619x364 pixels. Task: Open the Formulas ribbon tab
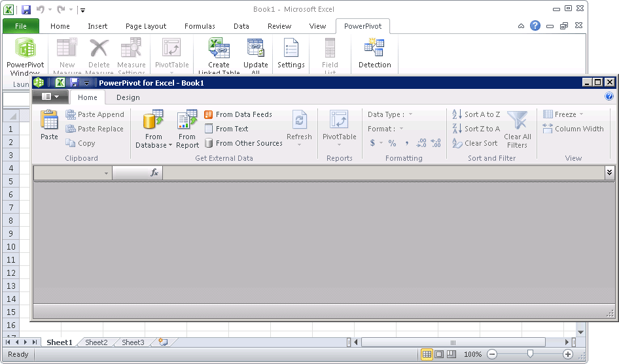click(200, 26)
